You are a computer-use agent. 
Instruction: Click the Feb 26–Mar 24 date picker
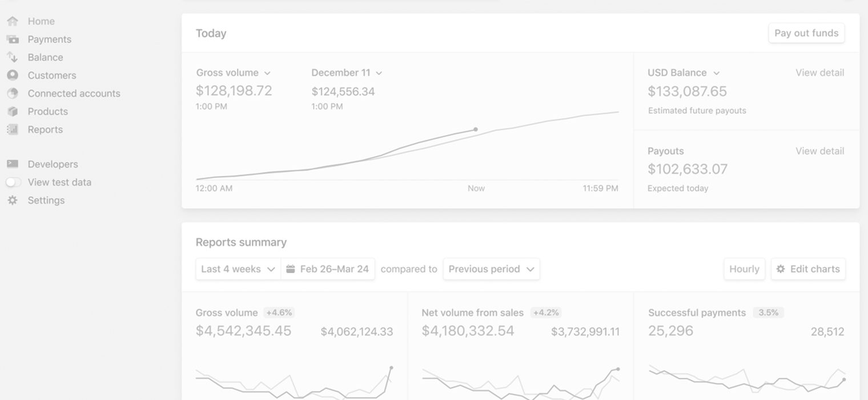pos(328,269)
